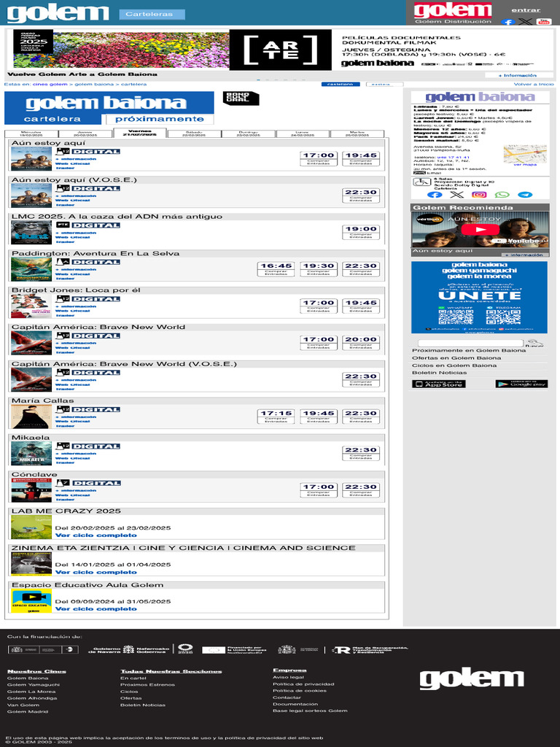
Task: Open the App Store badge
Action: (438, 384)
